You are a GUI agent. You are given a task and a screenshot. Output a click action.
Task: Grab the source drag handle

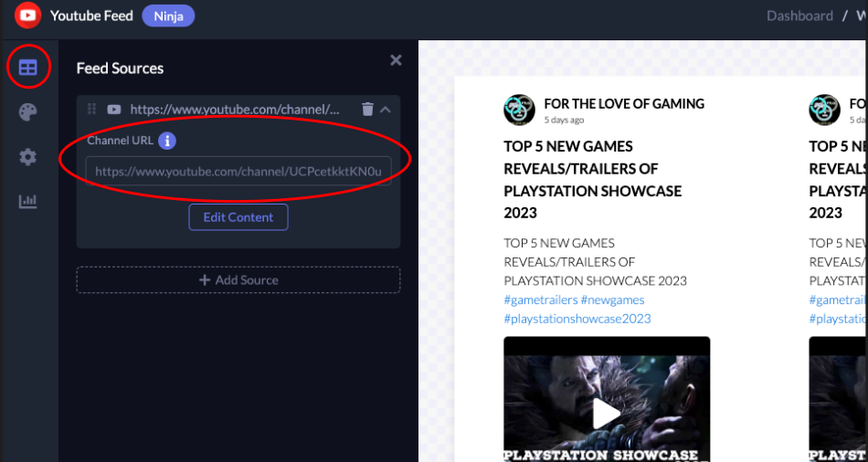[91, 110]
